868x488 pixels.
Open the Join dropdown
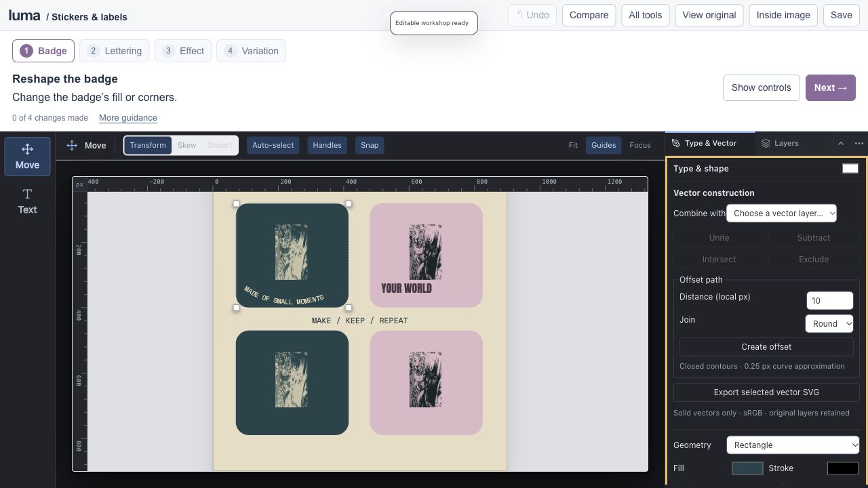pyautogui.click(x=829, y=323)
